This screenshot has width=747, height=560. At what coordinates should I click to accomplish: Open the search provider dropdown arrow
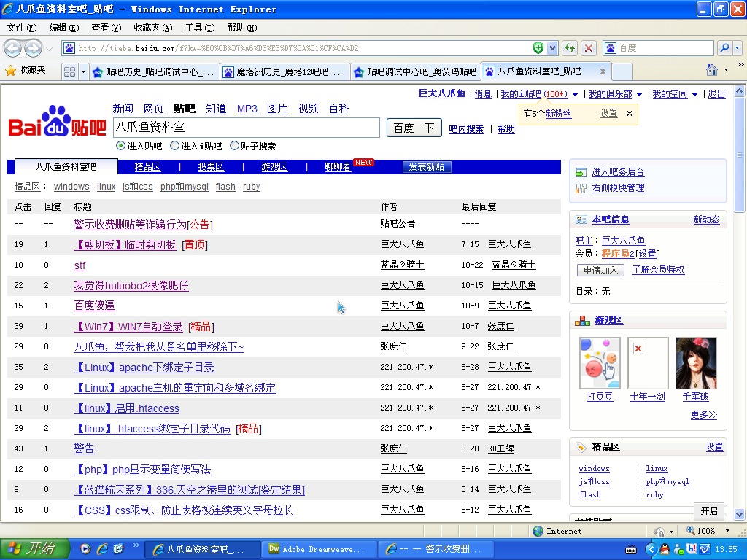737,48
